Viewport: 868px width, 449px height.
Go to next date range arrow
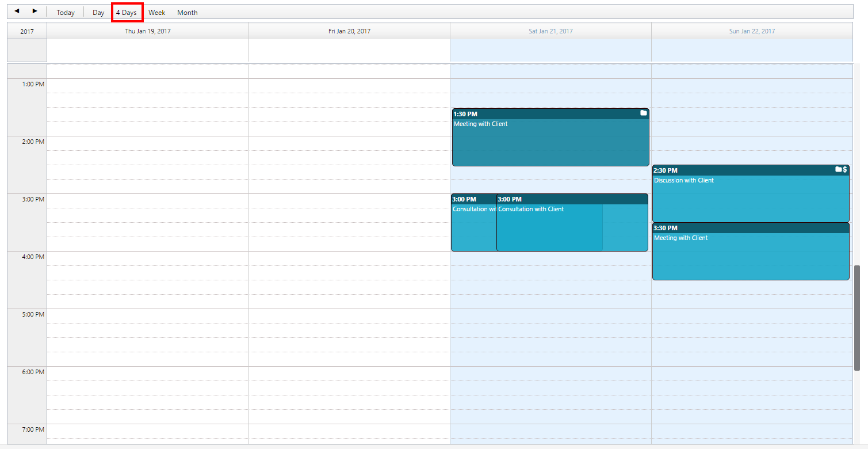click(x=35, y=11)
